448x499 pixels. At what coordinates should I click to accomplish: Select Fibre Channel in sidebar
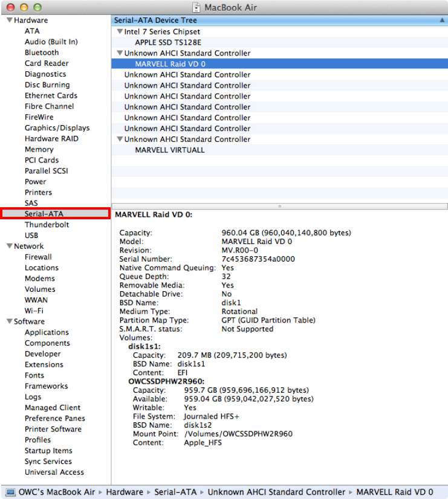[49, 106]
